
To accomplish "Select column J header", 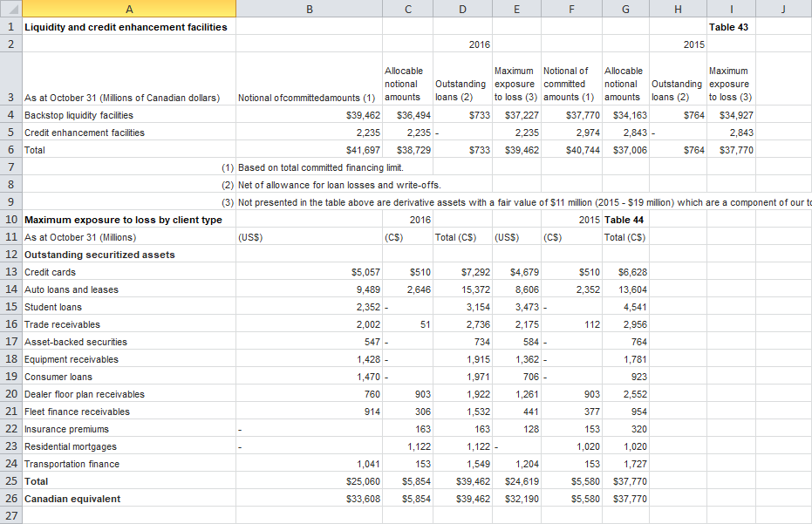I will [783, 9].
